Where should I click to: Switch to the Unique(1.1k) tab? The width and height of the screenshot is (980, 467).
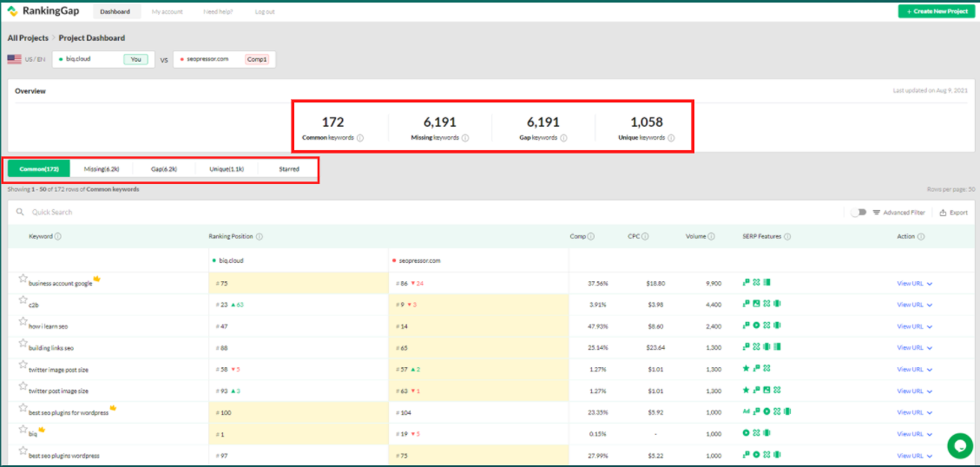pos(227,168)
